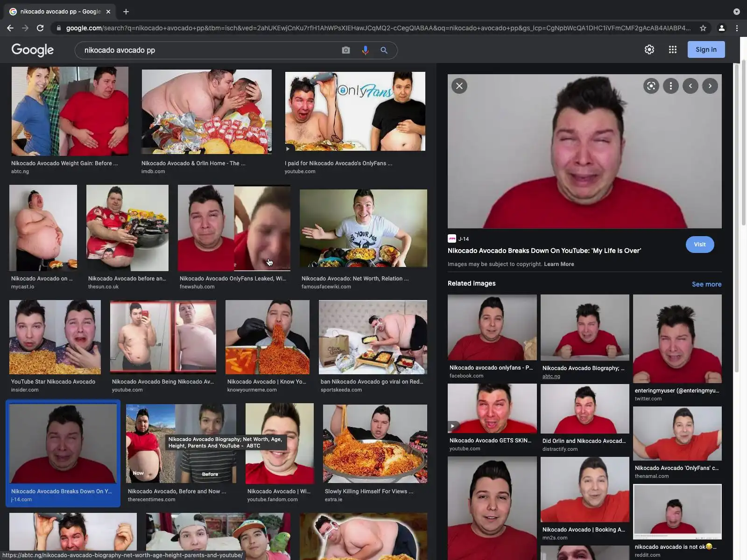747x560 pixels.
Task: Open Chrome tab search dropdown arrow
Action: click(x=736, y=12)
